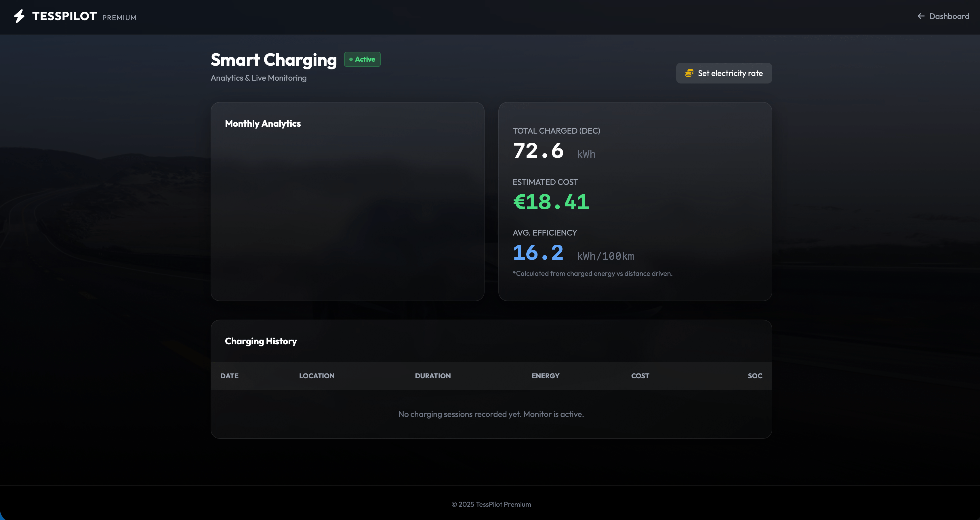
Task: Click the Smart Charging page title
Action: [x=274, y=59]
